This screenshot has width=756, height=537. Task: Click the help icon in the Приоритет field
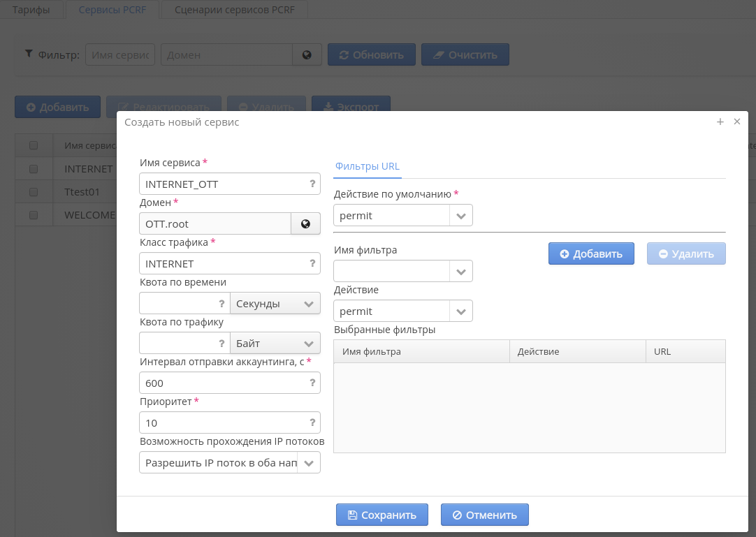click(312, 422)
